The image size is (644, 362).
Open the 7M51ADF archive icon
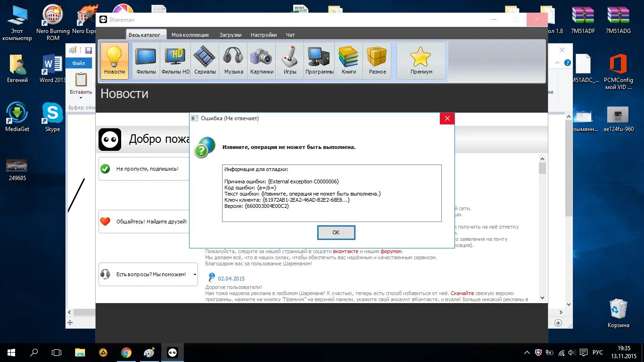[x=583, y=21]
